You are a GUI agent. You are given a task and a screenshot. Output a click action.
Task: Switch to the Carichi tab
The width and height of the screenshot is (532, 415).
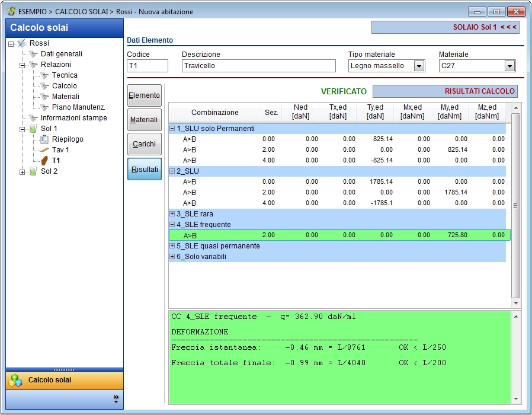[145, 144]
